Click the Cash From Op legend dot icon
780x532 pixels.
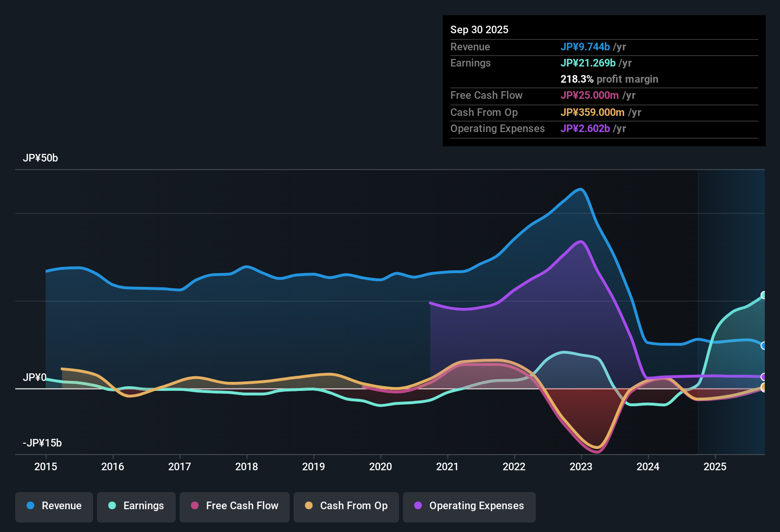point(309,506)
